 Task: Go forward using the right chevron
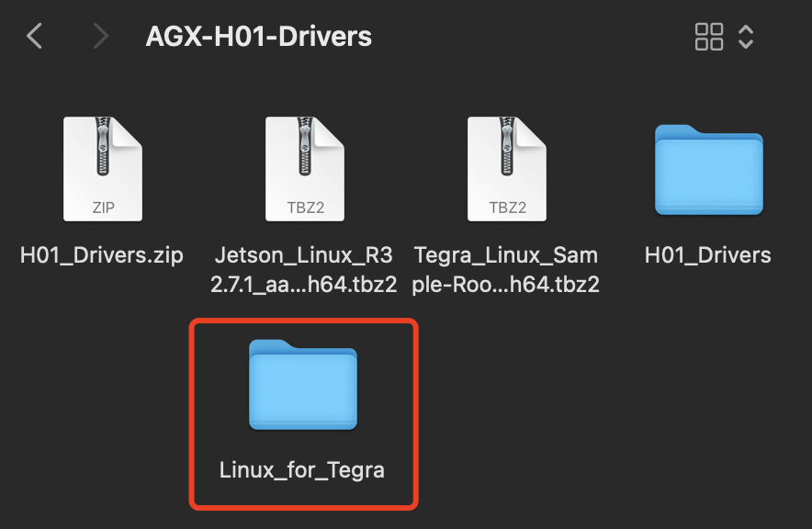point(100,36)
